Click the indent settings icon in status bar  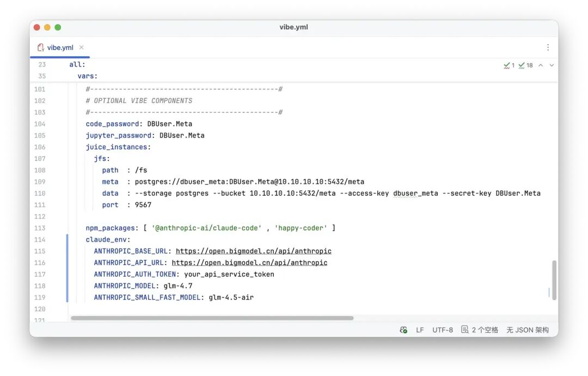click(x=465, y=330)
